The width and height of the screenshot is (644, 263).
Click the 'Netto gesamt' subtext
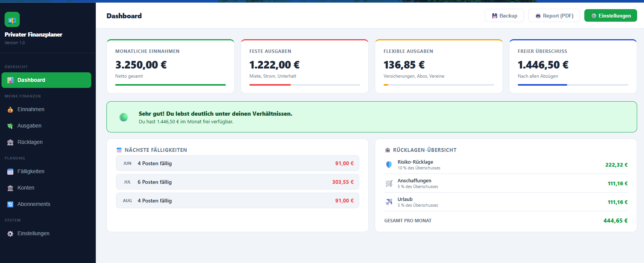pos(129,76)
